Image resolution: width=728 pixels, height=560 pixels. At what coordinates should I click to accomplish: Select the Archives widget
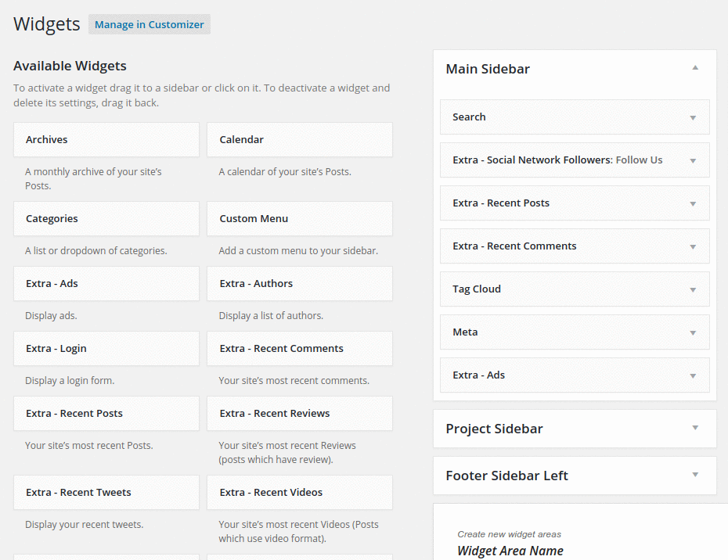(106, 139)
